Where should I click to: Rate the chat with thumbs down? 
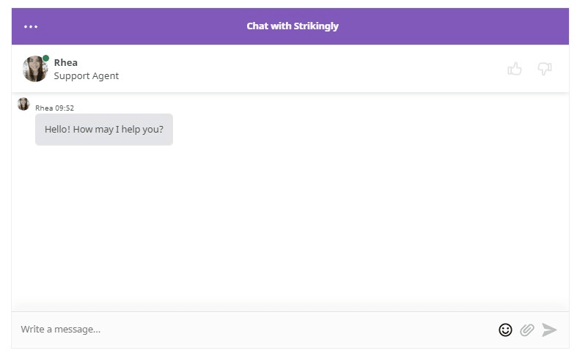544,69
